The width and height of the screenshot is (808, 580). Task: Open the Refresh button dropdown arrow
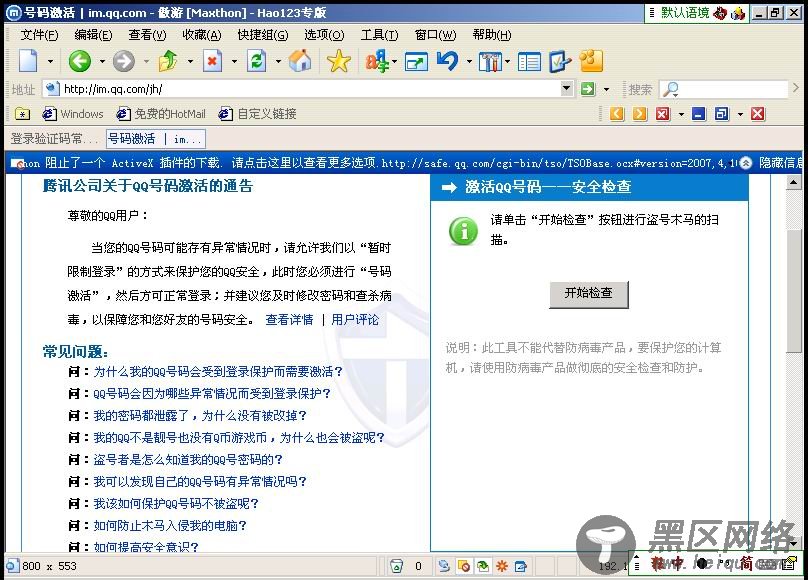click(x=278, y=61)
